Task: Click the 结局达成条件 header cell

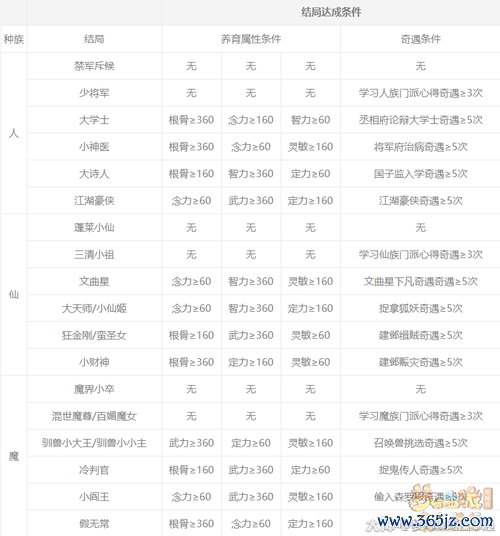Action: 331,12
